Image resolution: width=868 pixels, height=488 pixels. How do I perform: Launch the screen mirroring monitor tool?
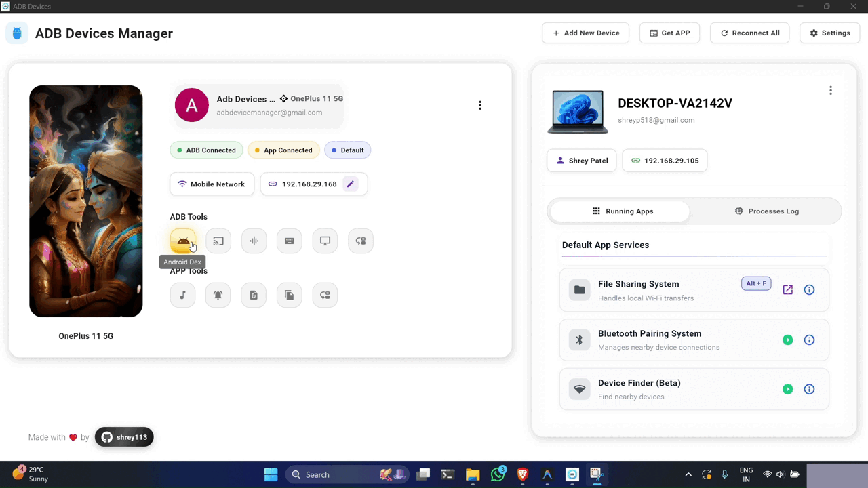coord(324,241)
